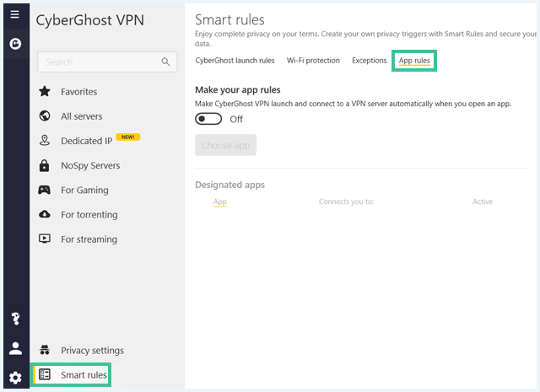Open Dedicated IP section
Image resolution: width=540 pixels, height=392 pixels.
click(x=86, y=141)
